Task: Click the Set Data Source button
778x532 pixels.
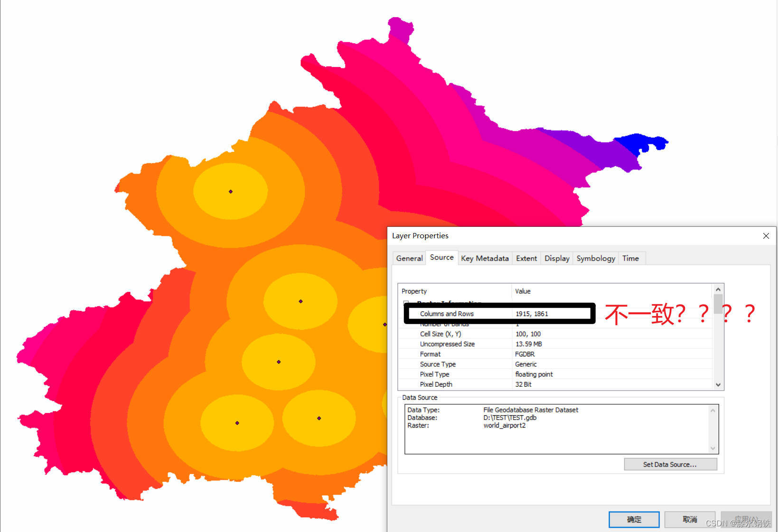Action: click(x=670, y=464)
